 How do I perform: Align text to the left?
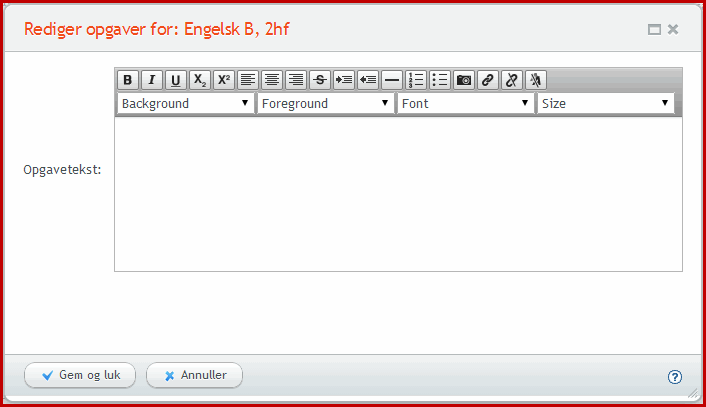tap(248, 80)
